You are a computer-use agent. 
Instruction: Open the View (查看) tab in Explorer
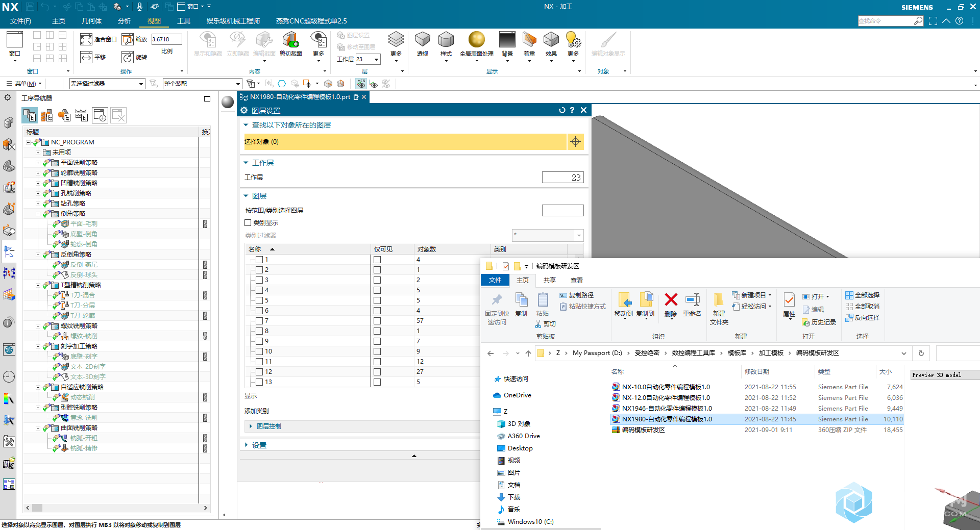(577, 280)
